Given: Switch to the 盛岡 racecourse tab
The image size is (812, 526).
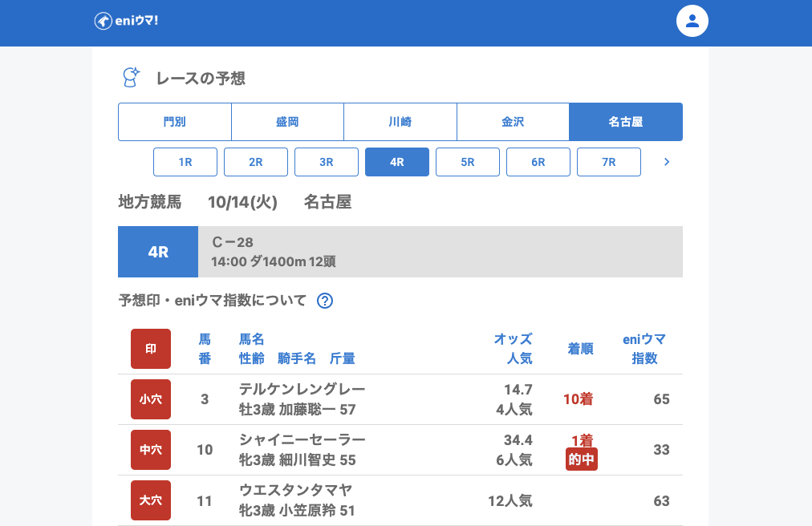Looking at the screenshot, I should (x=287, y=122).
